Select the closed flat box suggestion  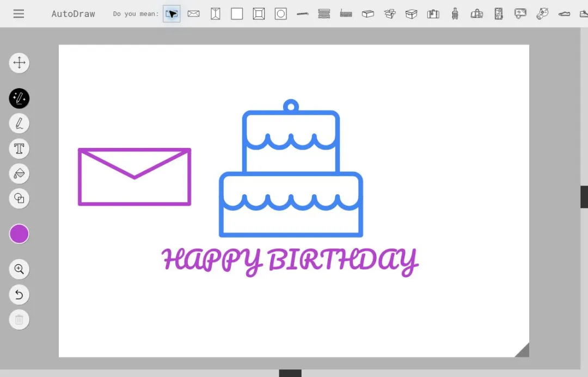(x=368, y=14)
